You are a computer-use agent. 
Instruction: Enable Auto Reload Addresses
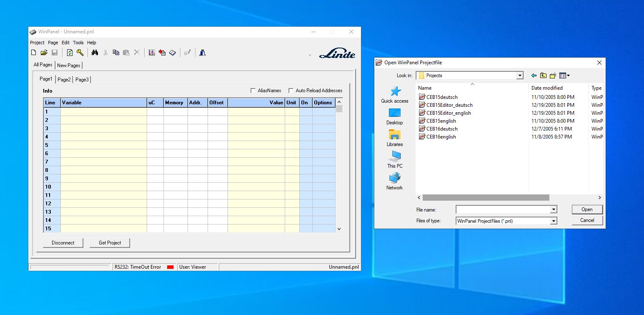coord(291,90)
